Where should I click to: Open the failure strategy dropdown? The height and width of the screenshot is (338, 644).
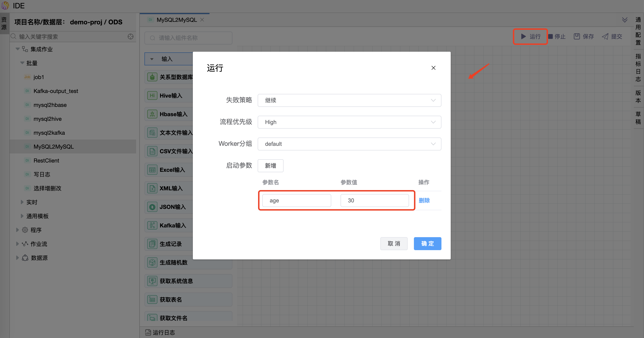[x=349, y=100]
